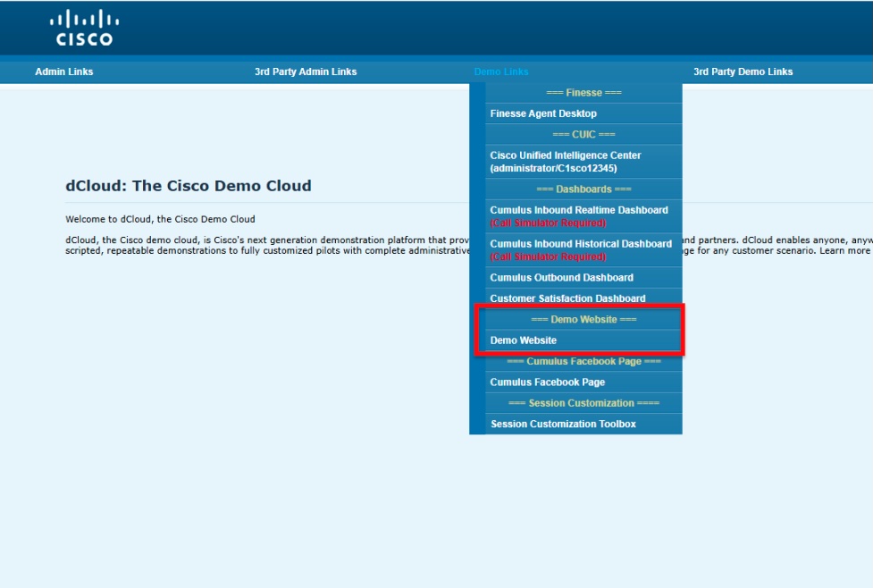Click the '=== CUIC ===' section header
The height and width of the screenshot is (588, 873).
coord(583,135)
